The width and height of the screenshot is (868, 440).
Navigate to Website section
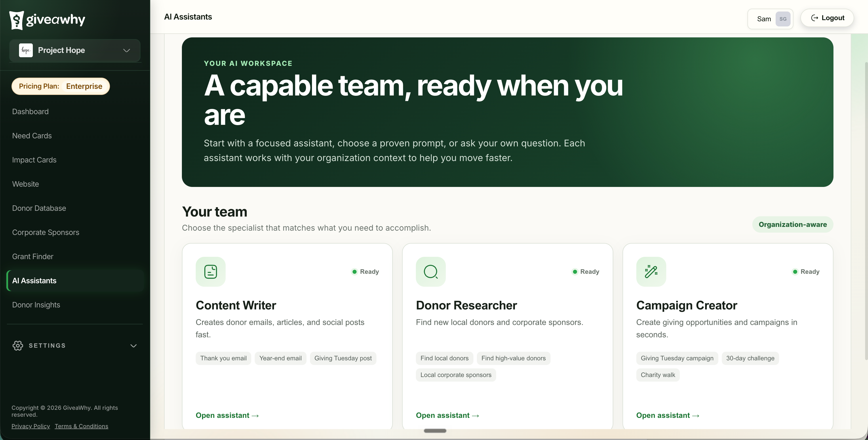point(26,184)
